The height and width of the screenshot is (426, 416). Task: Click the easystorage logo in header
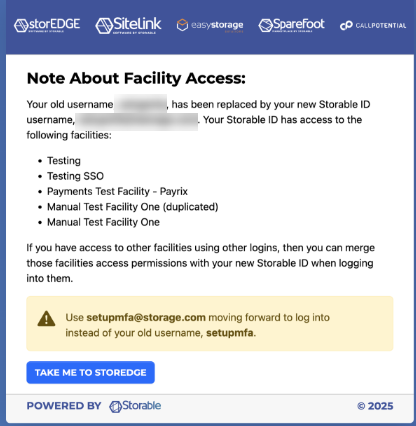coord(210,25)
